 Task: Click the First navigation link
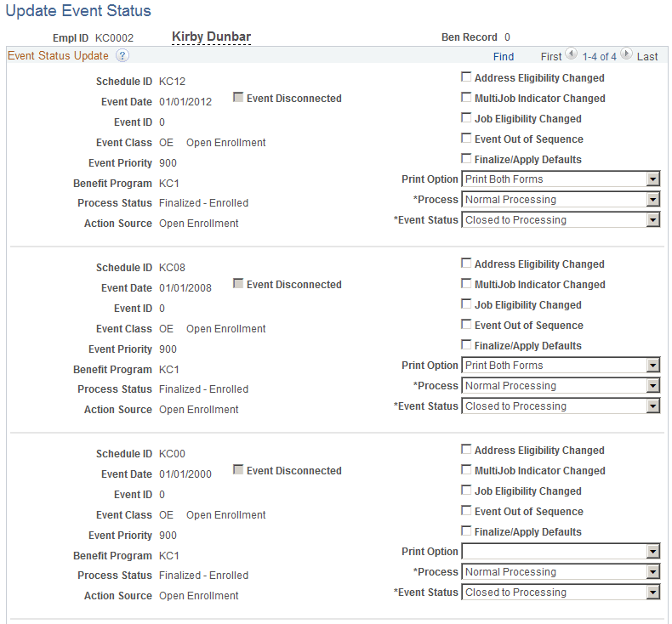pos(550,56)
